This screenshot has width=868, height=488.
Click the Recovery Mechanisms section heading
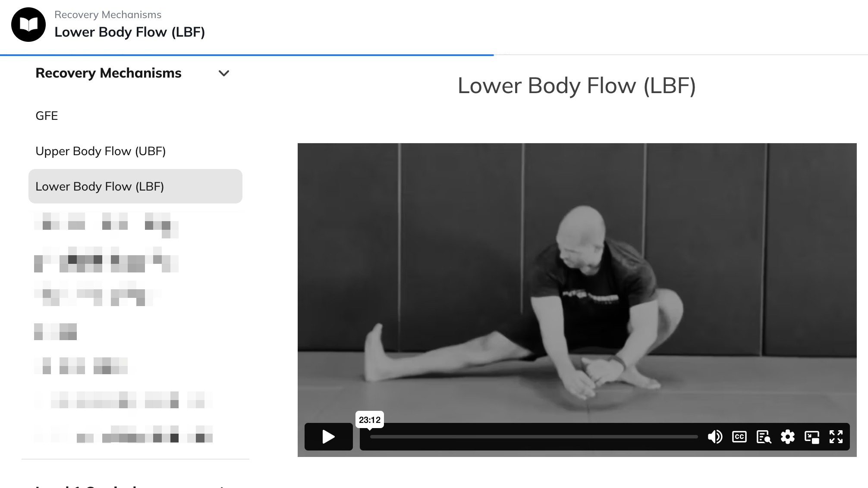coord(108,73)
